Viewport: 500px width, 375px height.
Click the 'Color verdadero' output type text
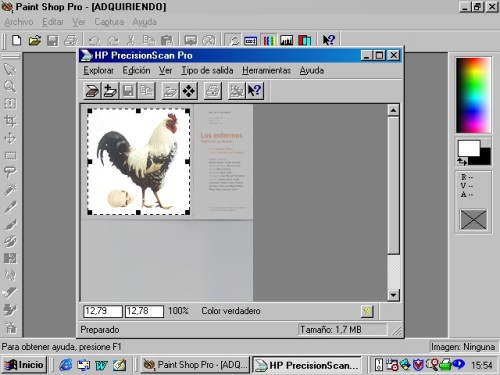coord(231,311)
